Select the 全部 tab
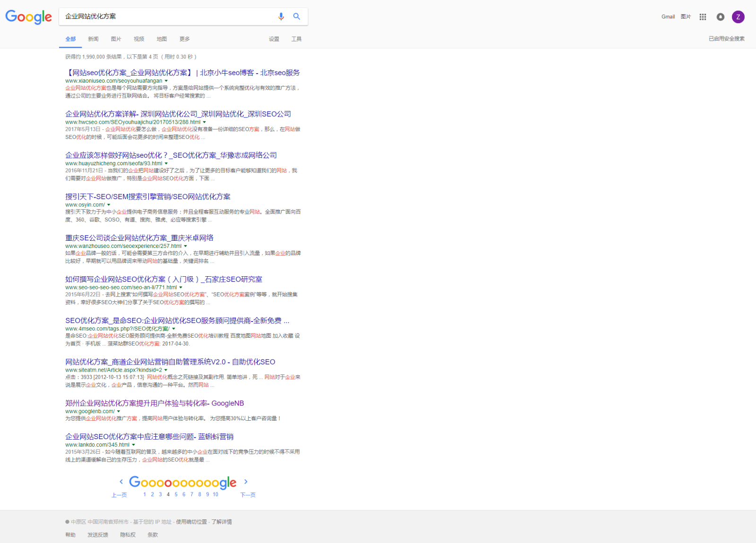Screen dimensions: 756x543 pyautogui.click(x=70, y=39)
